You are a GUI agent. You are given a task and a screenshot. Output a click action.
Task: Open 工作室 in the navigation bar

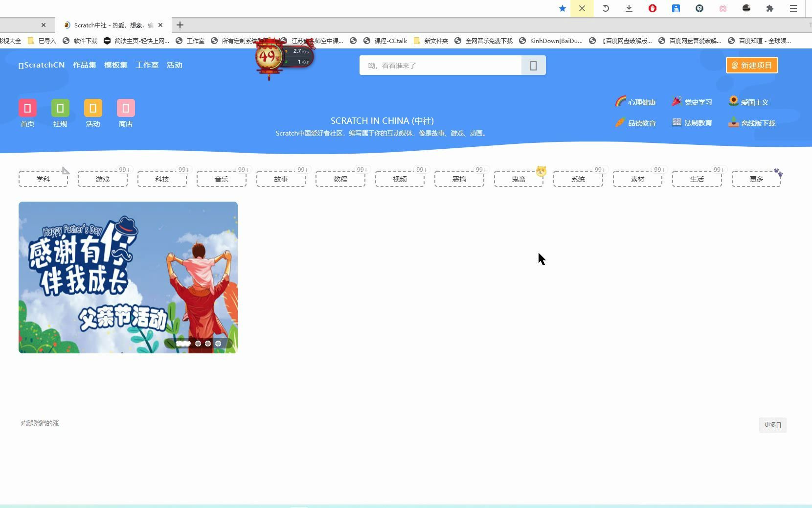click(147, 65)
